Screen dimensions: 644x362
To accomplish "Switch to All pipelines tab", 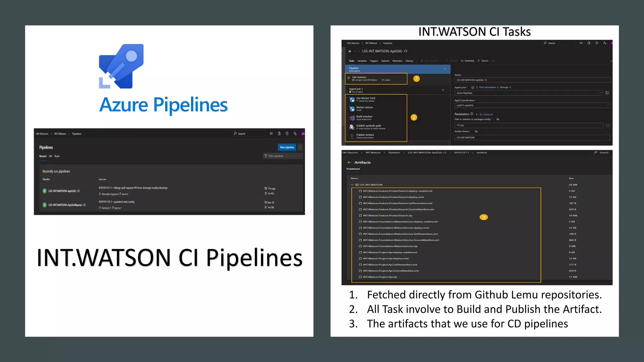I will pyautogui.click(x=50, y=156).
